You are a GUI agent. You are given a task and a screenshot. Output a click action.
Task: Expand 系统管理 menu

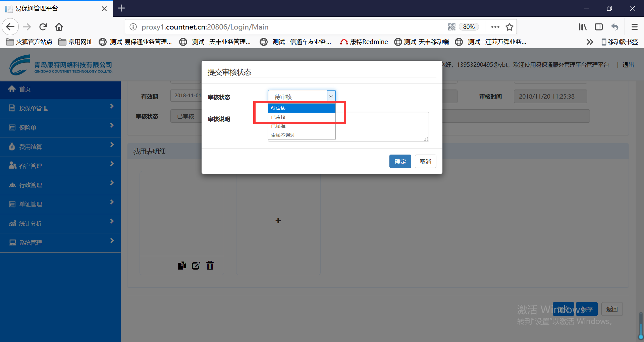pos(60,243)
